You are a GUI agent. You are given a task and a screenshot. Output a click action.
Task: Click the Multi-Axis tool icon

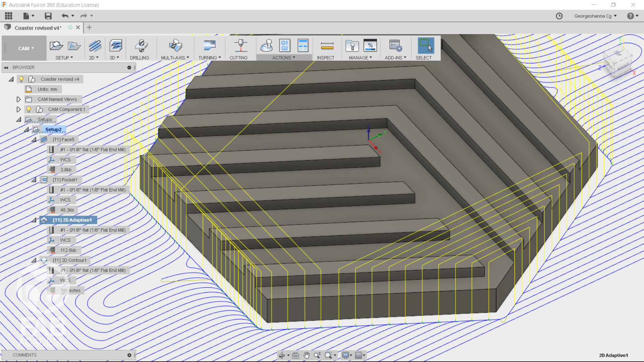[x=175, y=46]
